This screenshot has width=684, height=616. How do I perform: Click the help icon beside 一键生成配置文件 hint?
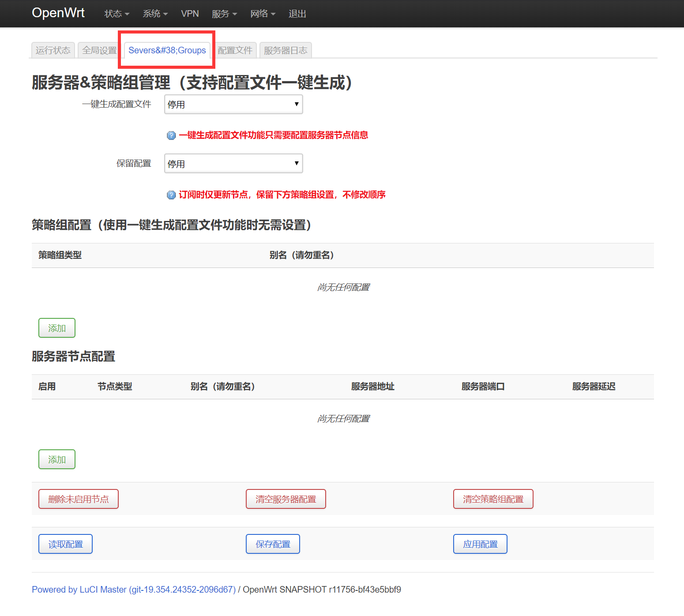pyautogui.click(x=171, y=135)
